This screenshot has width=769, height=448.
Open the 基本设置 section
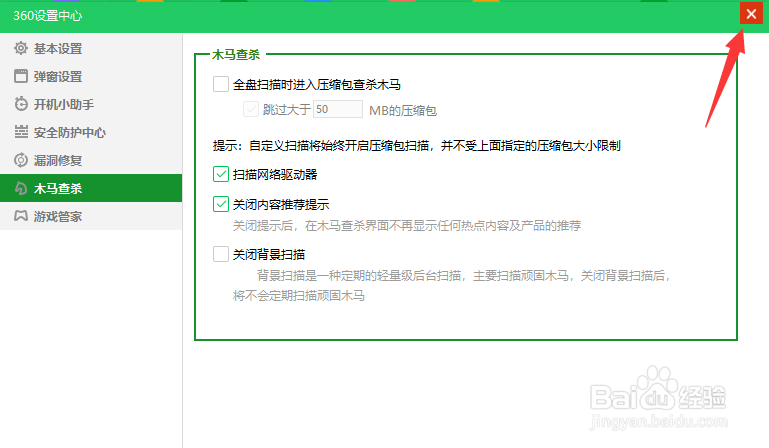pos(91,48)
